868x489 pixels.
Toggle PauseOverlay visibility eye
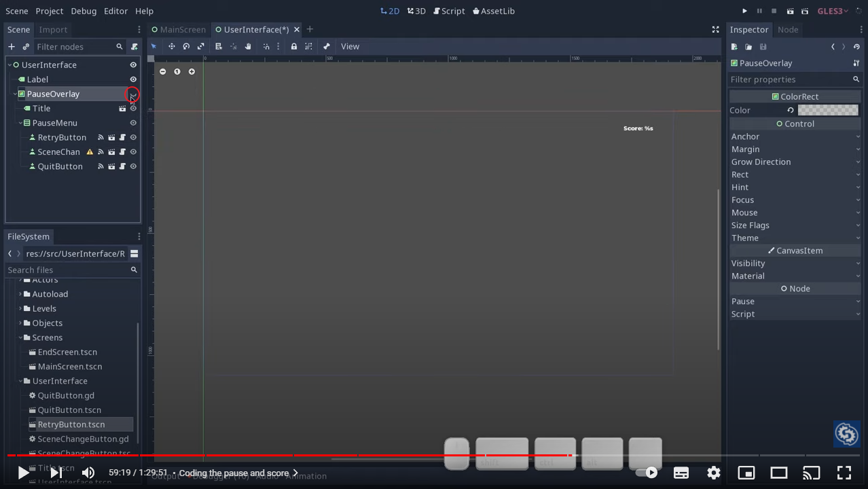[132, 94]
